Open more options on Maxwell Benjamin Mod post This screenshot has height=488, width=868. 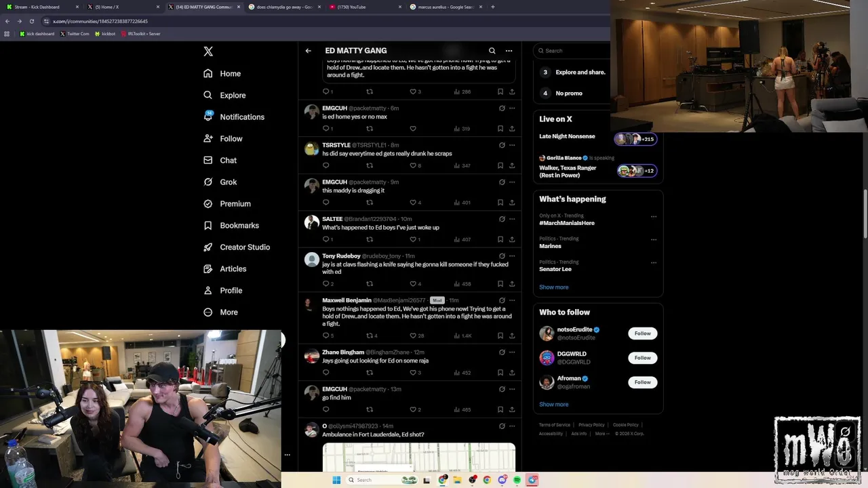pyautogui.click(x=512, y=300)
